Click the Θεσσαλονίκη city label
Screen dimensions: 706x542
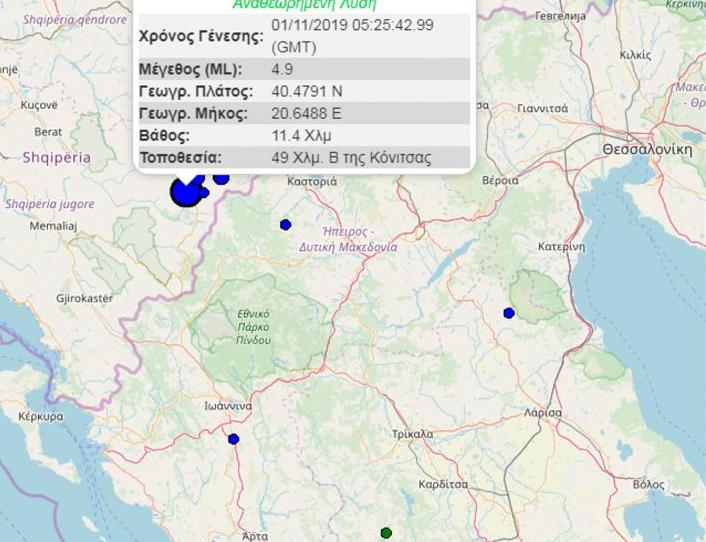tap(647, 148)
